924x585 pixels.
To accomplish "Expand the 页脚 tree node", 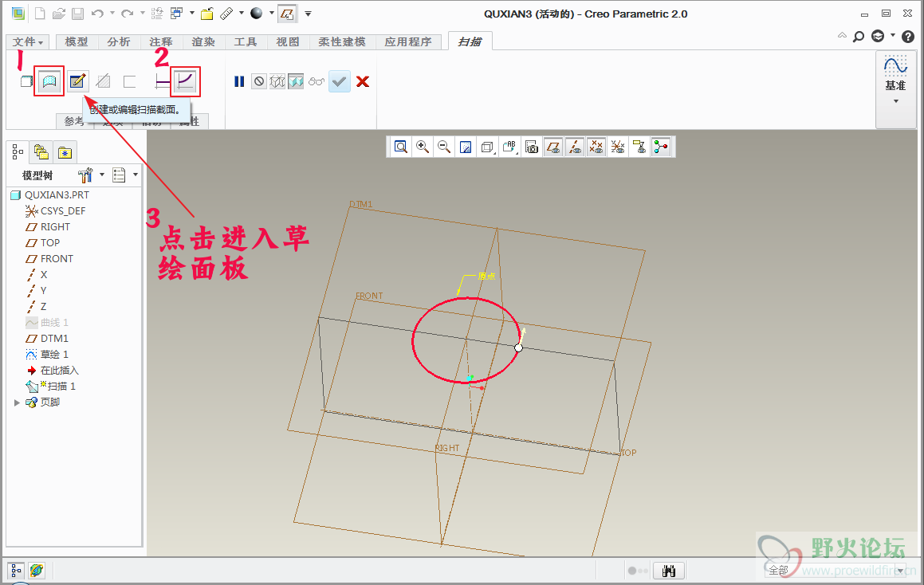I will tap(17, 402).
